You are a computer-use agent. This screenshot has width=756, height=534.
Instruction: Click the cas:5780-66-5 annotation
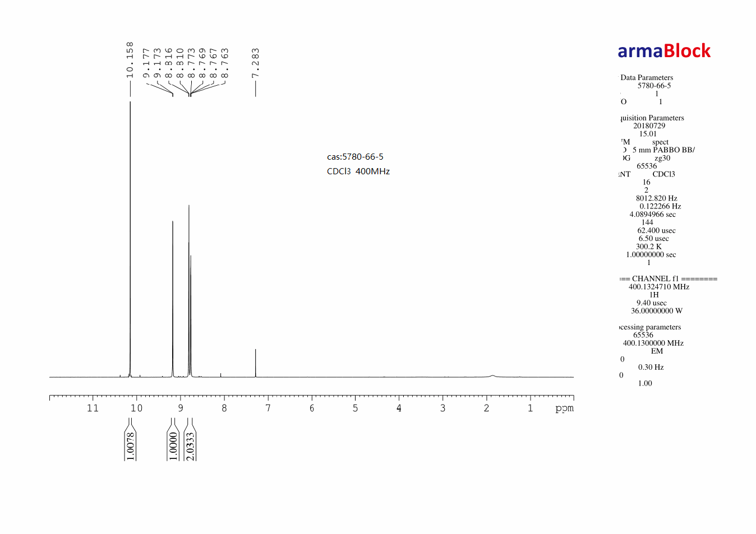pos(356,157)
